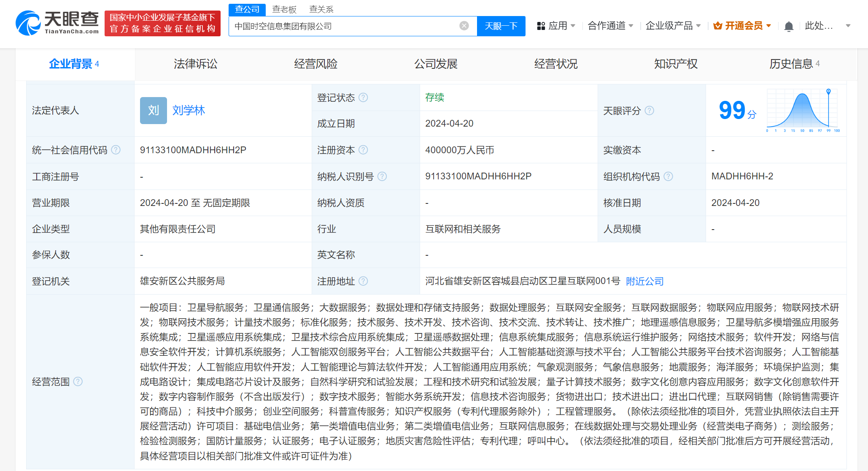Click the help icon next to 登记状态
The height and width of the screenshot is (471, 868).
click(364, 97)
